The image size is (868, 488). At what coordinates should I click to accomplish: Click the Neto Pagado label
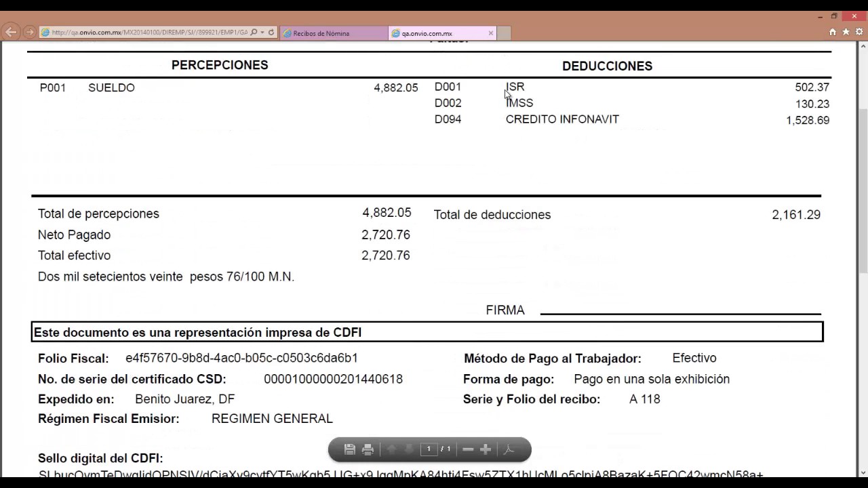tap(74, 235)
